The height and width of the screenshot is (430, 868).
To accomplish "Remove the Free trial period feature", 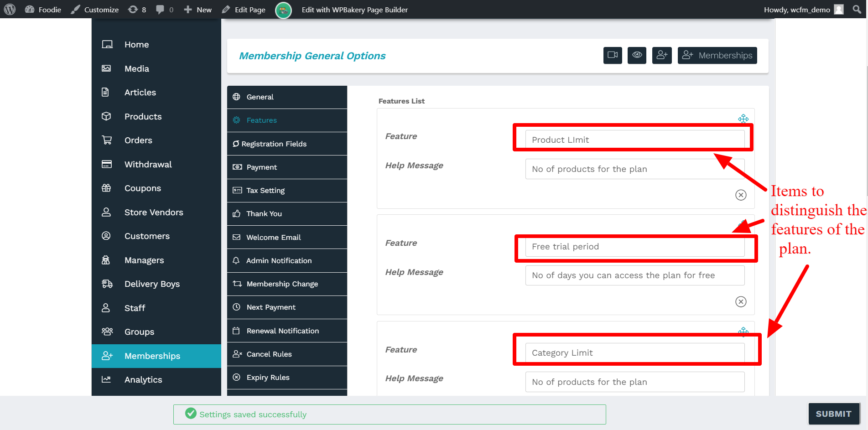I will 741,302.
